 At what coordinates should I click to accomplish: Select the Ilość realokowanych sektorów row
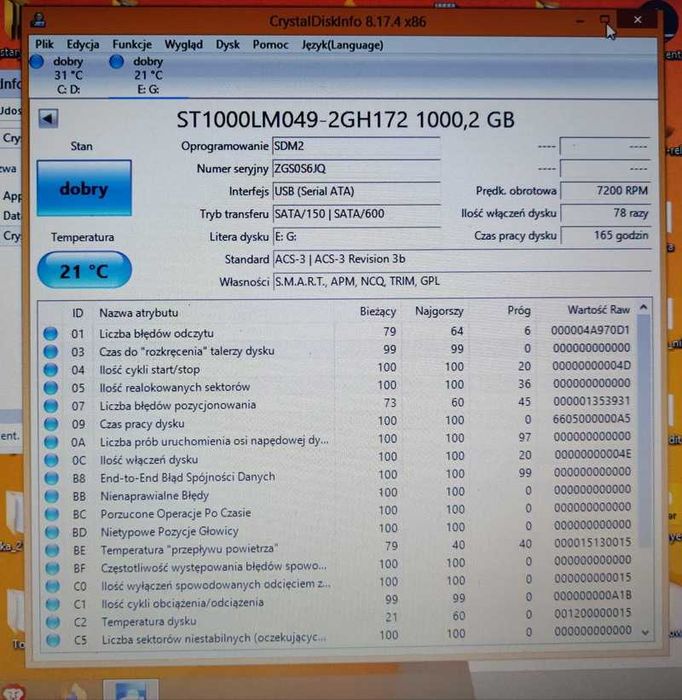coord(338,386)
